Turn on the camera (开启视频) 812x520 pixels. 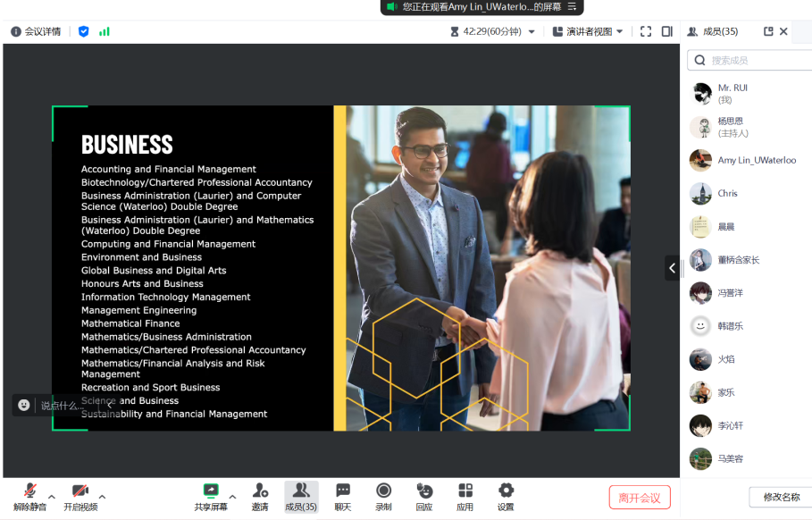point(80,497)
